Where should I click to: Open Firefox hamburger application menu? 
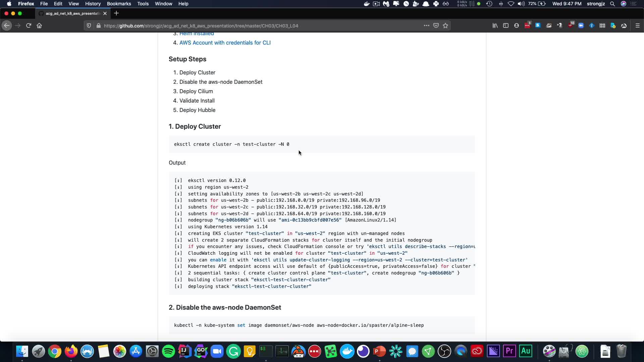[x=638, y=25]
